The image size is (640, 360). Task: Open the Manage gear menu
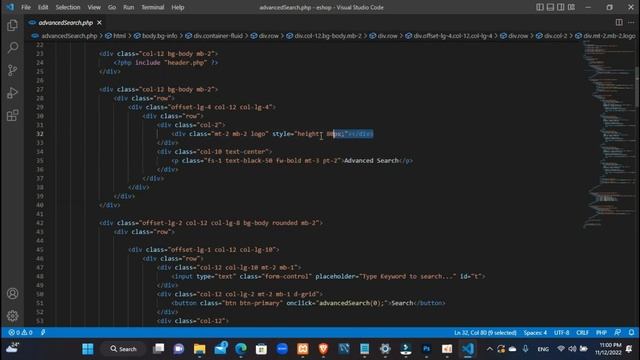click(12, 316)
